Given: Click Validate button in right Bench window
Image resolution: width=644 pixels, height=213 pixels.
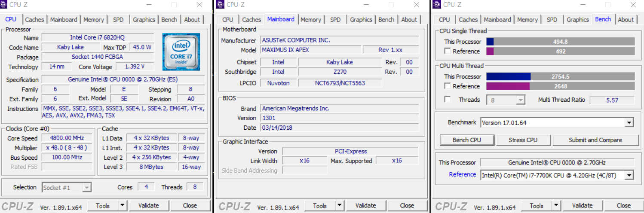Looking at the screenshot, I should (583, 206).
